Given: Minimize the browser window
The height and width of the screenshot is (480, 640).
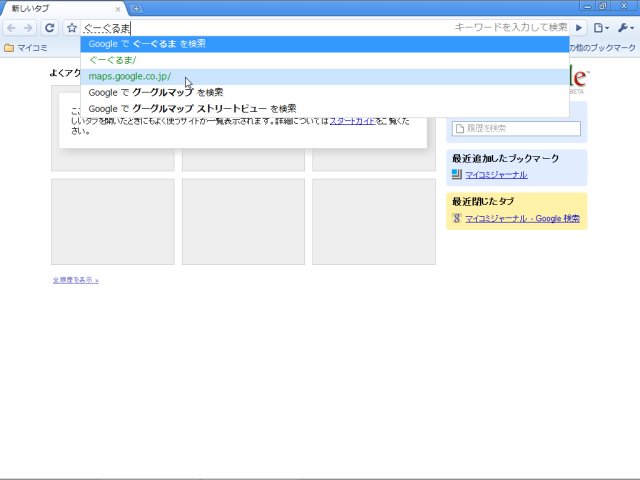Looking at the screenshot, I should click(x=588, y=6).
